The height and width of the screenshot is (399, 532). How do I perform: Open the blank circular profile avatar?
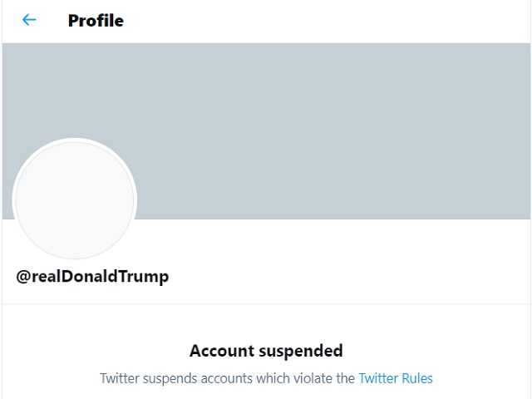click(75, 199)
